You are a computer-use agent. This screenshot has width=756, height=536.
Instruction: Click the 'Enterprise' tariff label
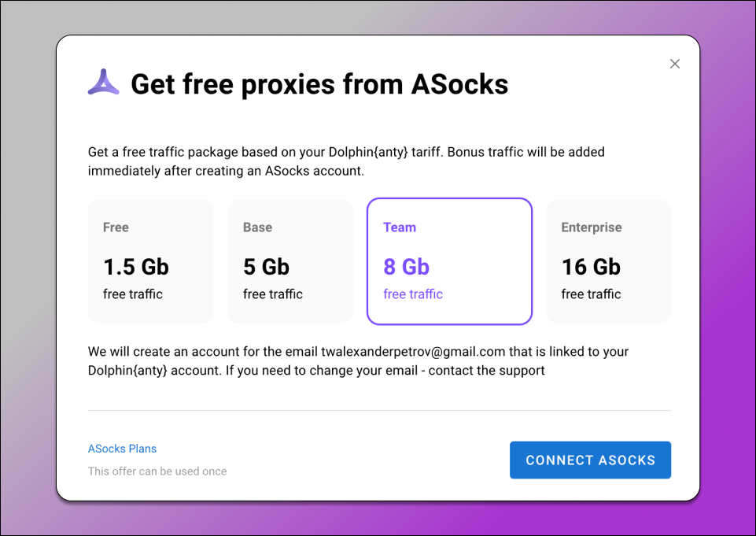(592, 227)
